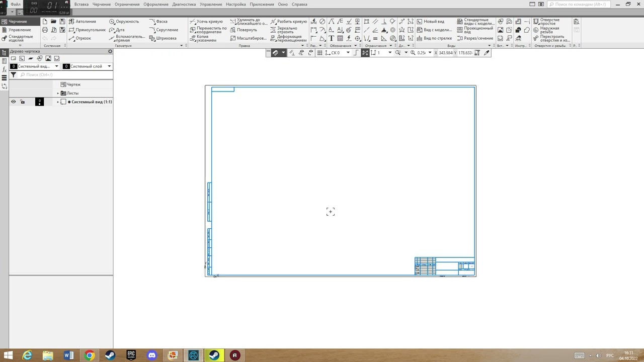Image resolution: width=644 pixels, height=362 pixels.
Task: Open the Файл menu
Action: click(x=16, y=4)
